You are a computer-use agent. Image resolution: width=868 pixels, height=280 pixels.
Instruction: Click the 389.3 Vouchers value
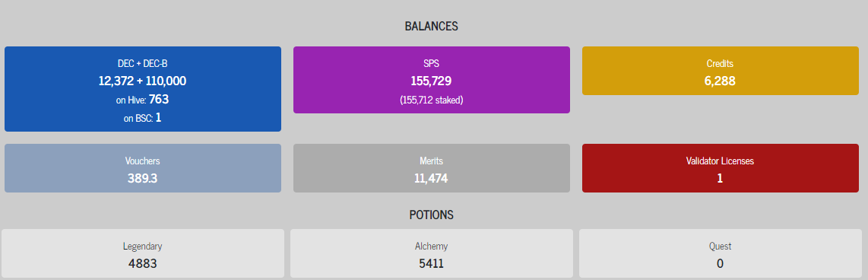click(143, 179)
